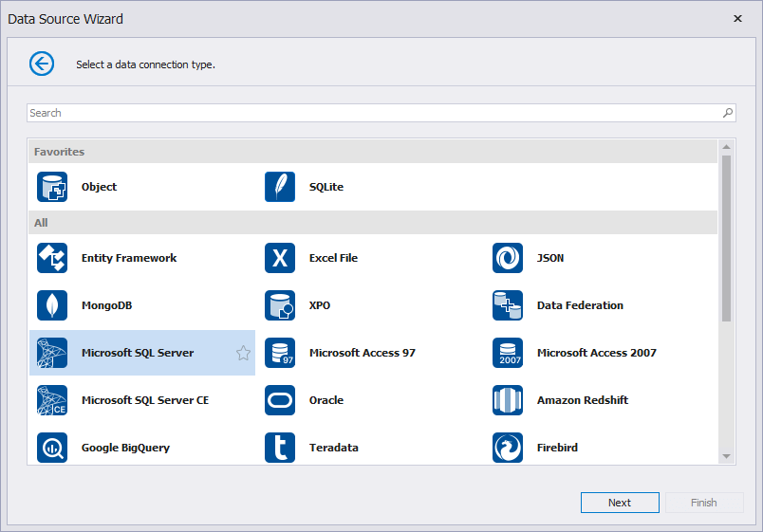Click the Amazon Redshift icon

(508, 400)
